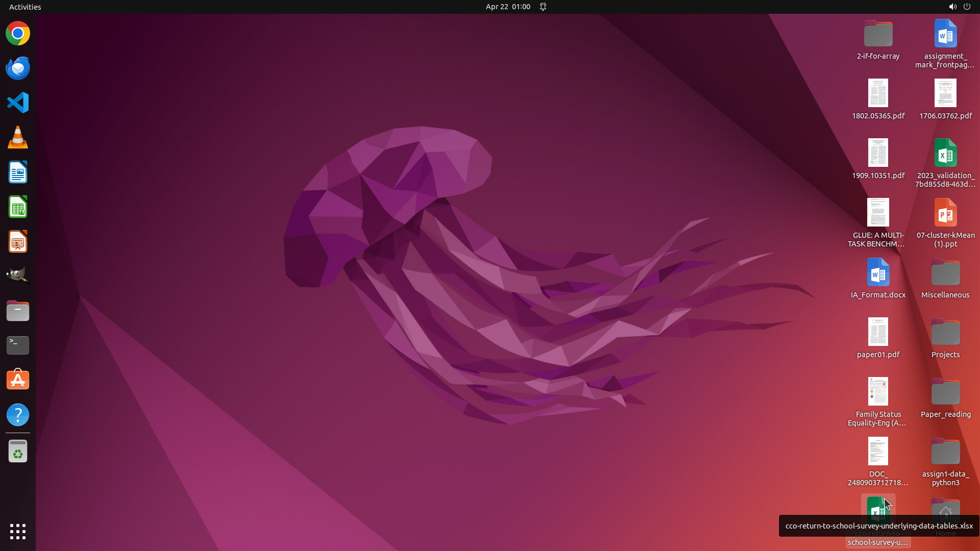
Task: Select the IA_Format.docx file
Action: point(878,273)
